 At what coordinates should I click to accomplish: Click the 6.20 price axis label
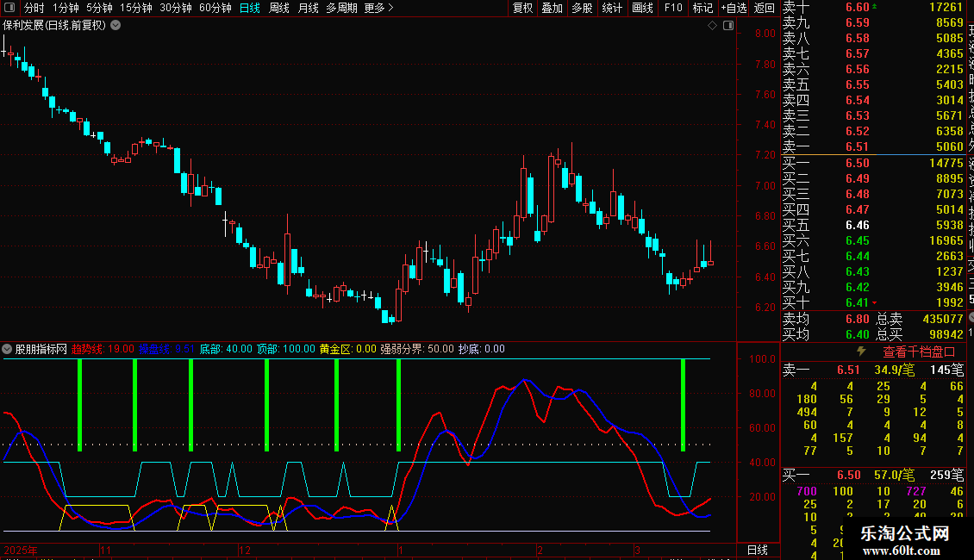point(765,308)
